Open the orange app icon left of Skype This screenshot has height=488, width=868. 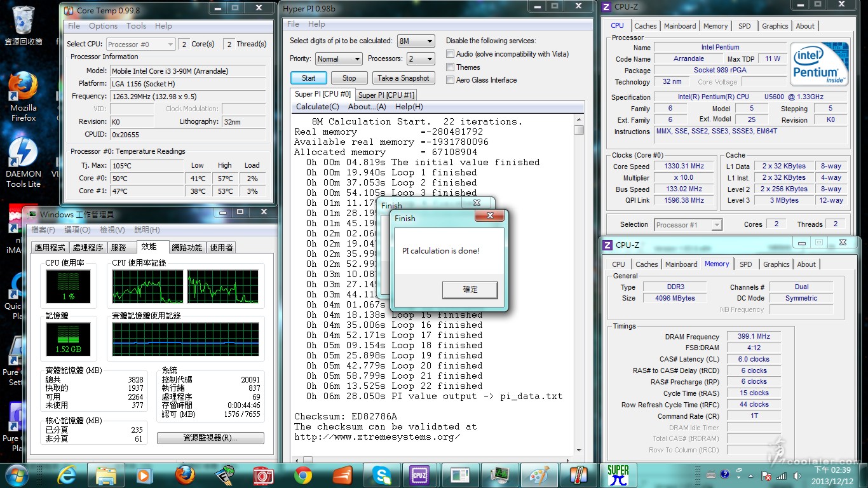pyautogui.click(x=342, y=475)
